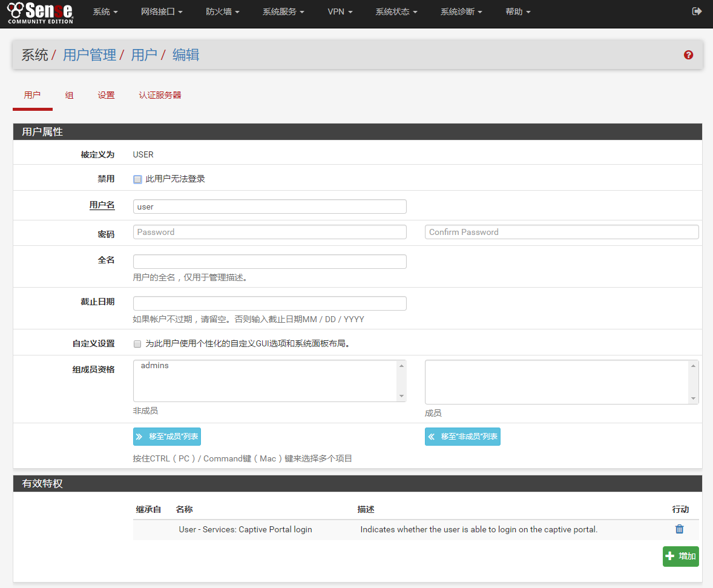Enable the 此用户无法登录 checkbox

(x=137, y=179)
